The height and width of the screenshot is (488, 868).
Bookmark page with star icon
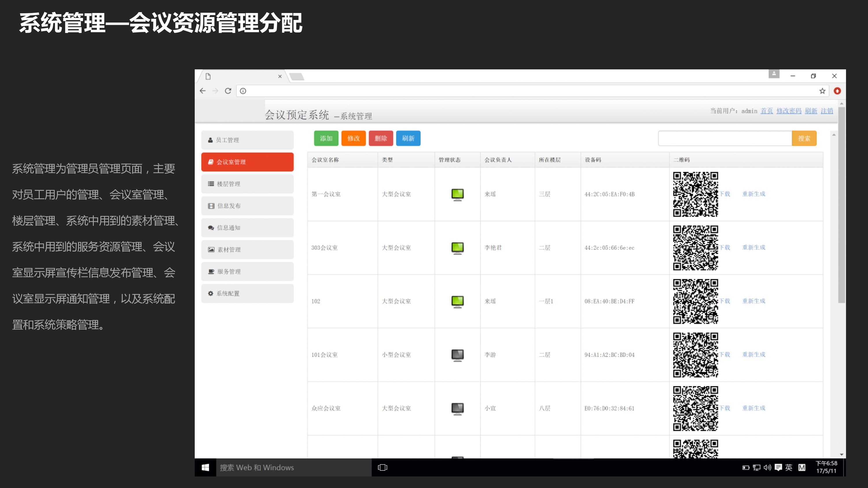(823, 91)
